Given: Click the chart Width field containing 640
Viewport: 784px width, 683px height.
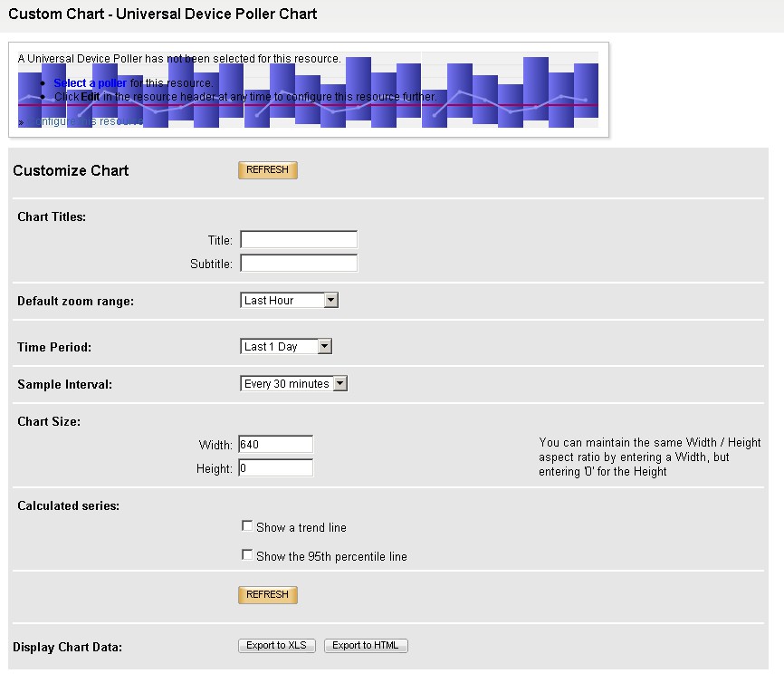Looking at the screenshot, I should [x=275, y=445].
